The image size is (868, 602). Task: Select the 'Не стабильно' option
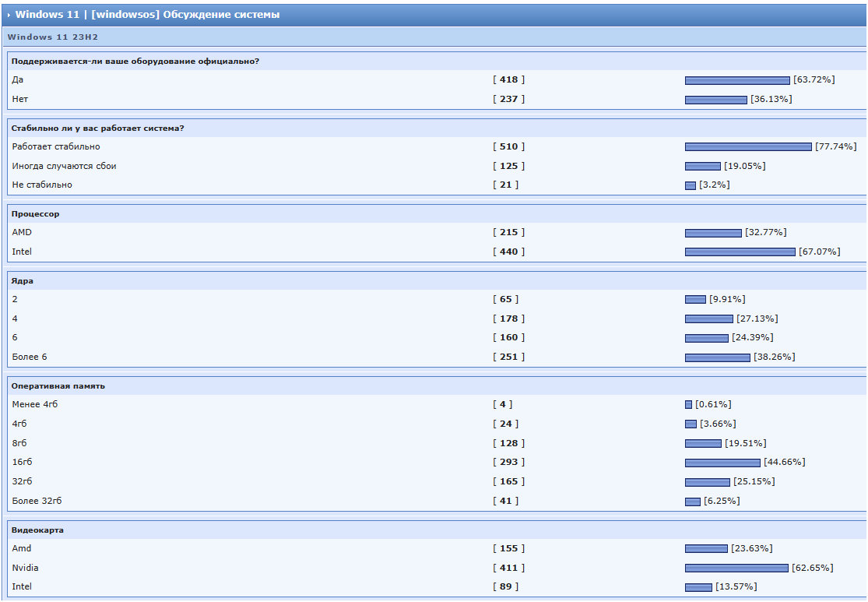[42, 185]
